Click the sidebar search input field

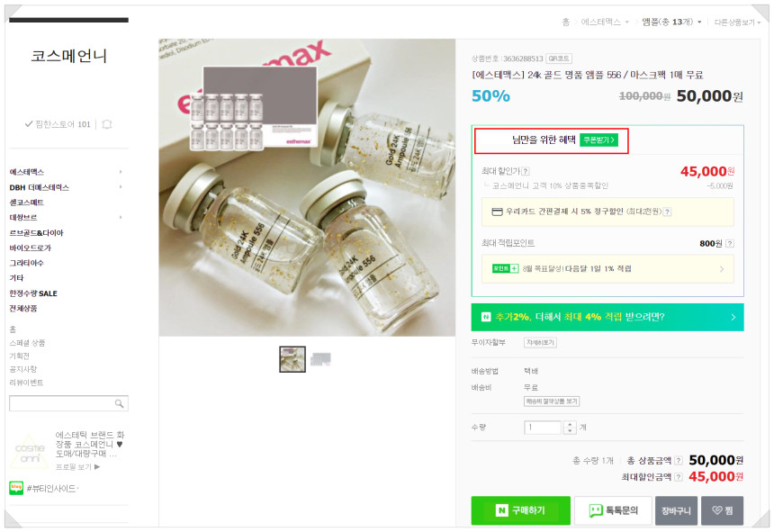tap(62, 403)
